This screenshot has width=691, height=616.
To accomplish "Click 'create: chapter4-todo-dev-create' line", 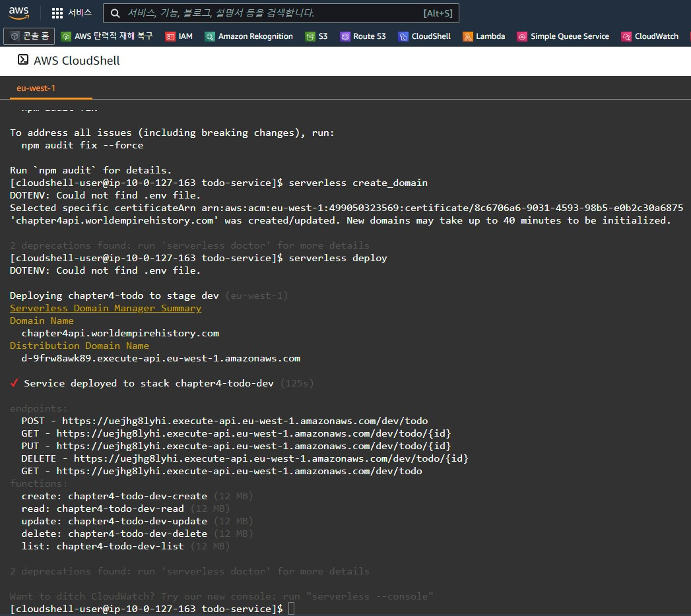I will pyautogui.click(x=115, y=496).
